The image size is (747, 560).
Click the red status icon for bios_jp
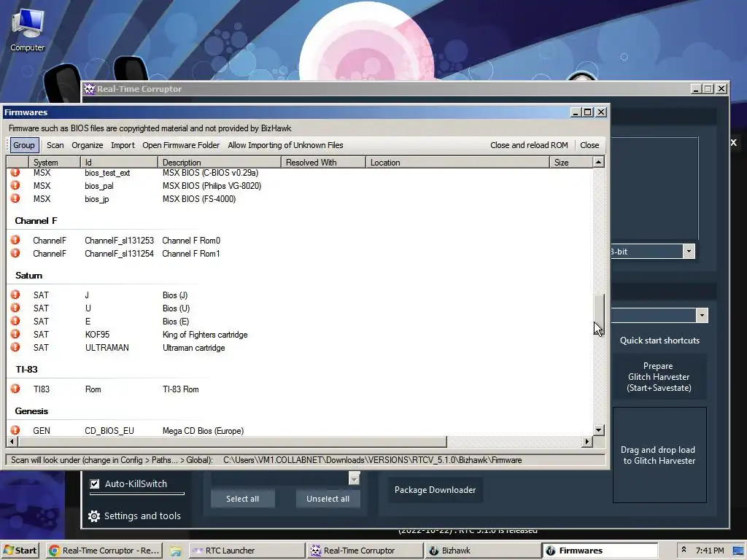[15, 198]
